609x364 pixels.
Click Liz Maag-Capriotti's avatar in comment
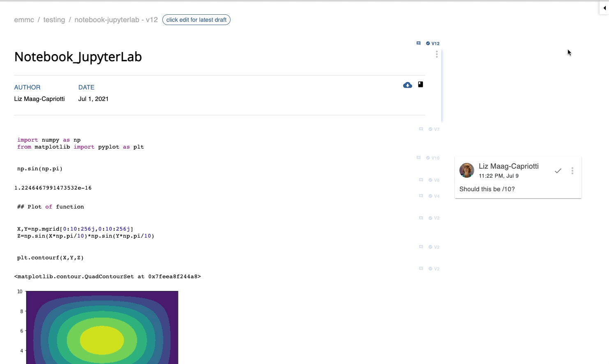(x=466, y=170)
